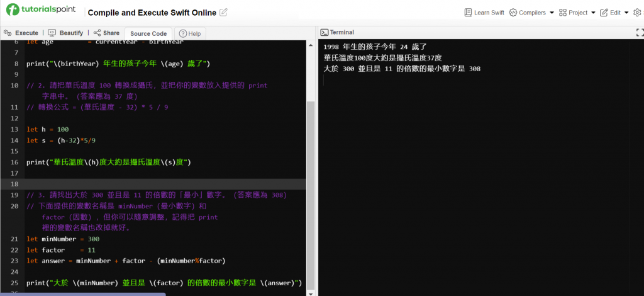Open the Project dropdown menu

[577, 13]
